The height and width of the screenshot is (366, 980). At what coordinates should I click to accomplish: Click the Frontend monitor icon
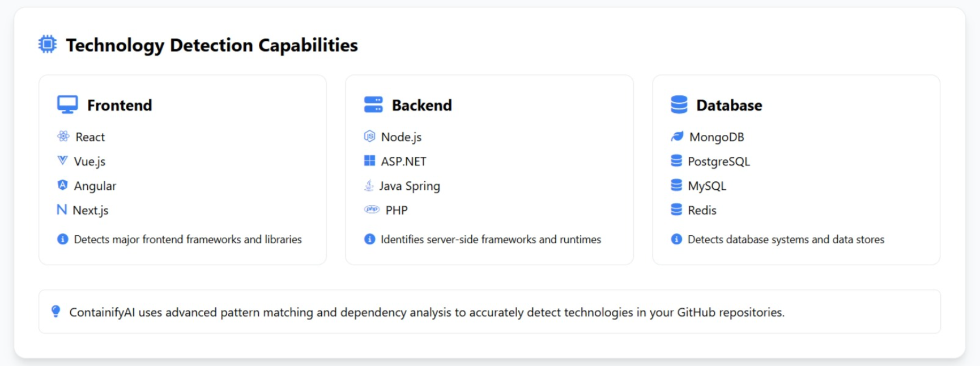(x=67, y=105)
